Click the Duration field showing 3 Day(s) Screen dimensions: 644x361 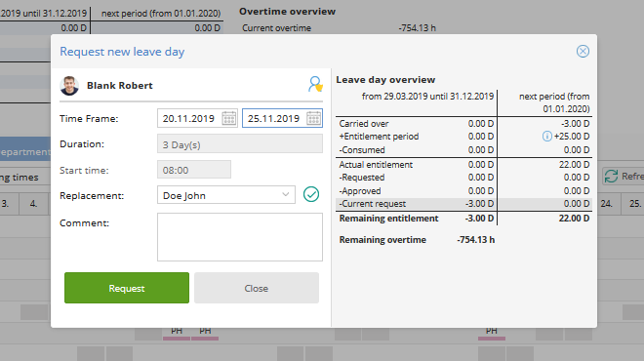pyautogui.click(x=240, y=144)
